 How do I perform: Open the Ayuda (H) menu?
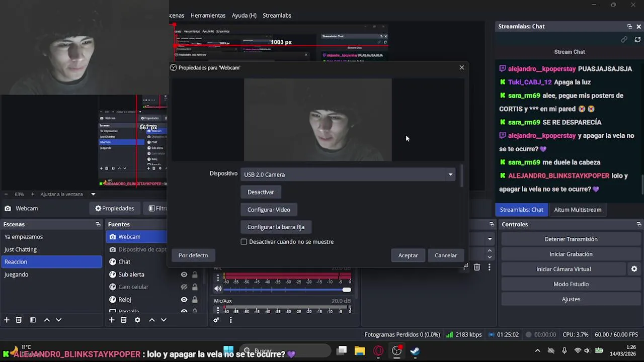(x=244, y=16)
